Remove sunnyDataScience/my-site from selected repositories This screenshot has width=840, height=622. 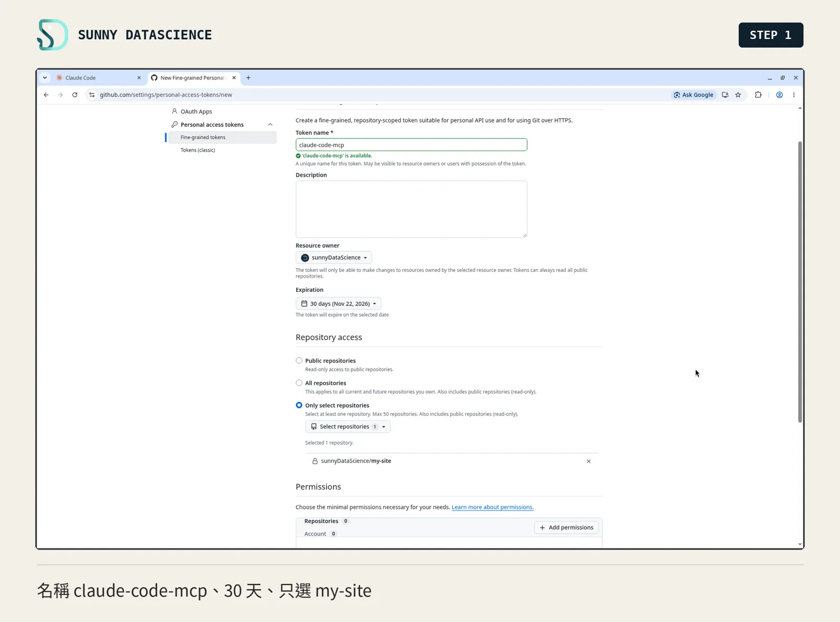pos(589,461)
